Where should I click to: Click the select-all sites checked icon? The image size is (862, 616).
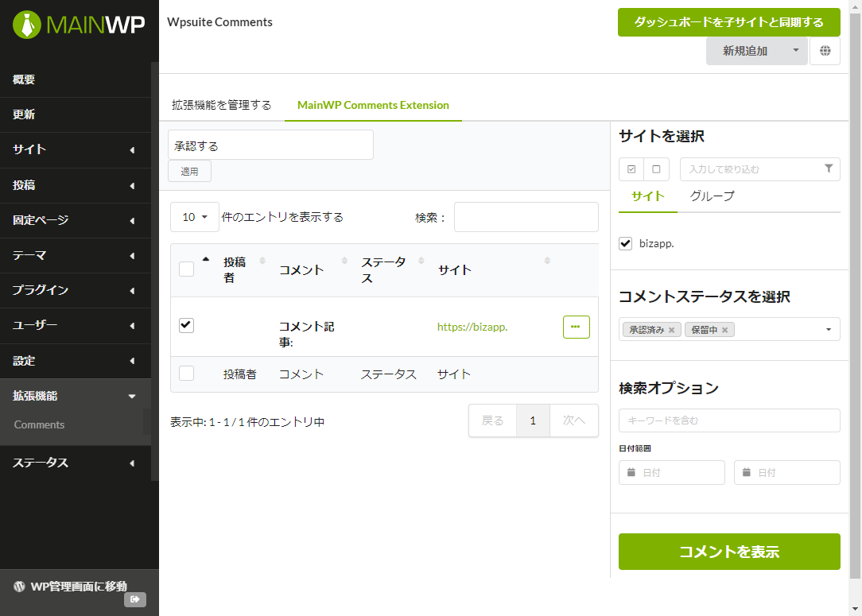tap(631, 169)
